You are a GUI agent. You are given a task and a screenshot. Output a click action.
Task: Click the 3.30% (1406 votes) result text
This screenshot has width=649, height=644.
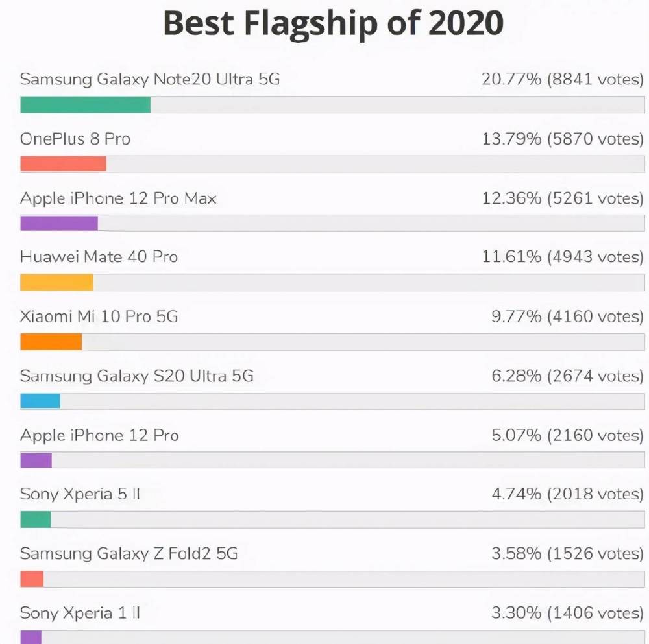click(x=567, y=613)
